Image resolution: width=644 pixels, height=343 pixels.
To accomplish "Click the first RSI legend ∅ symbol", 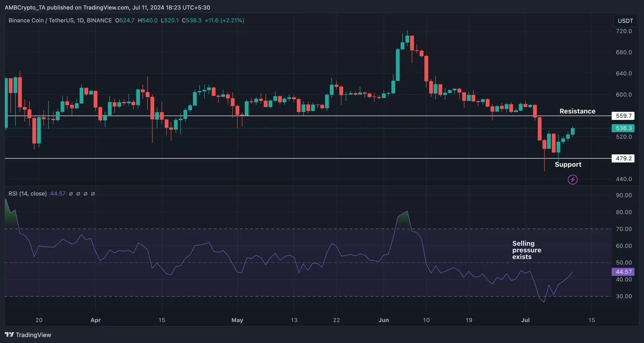I will pyautogui.click(x=71, y=194).
